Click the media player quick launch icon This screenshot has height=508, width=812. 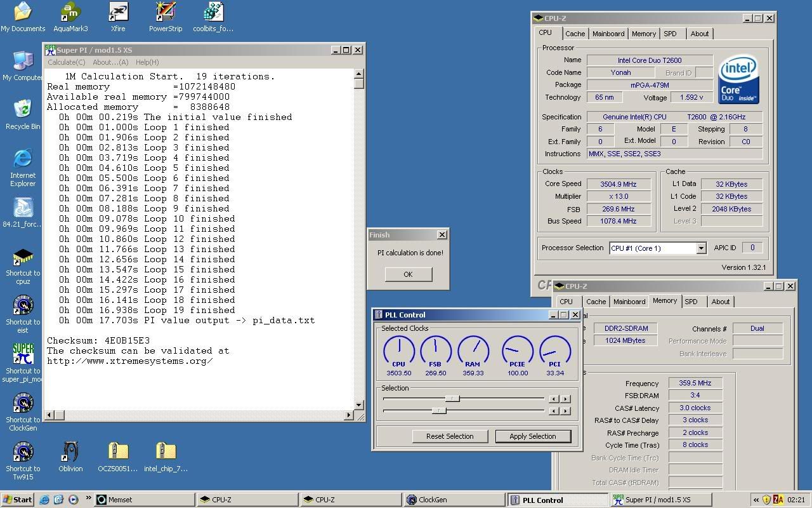pos(74,500)
